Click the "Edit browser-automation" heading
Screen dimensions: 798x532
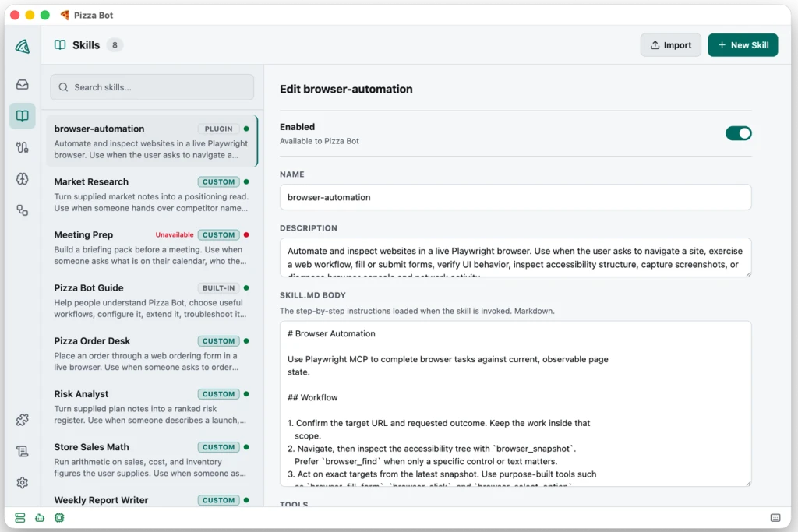click(346, 89)
